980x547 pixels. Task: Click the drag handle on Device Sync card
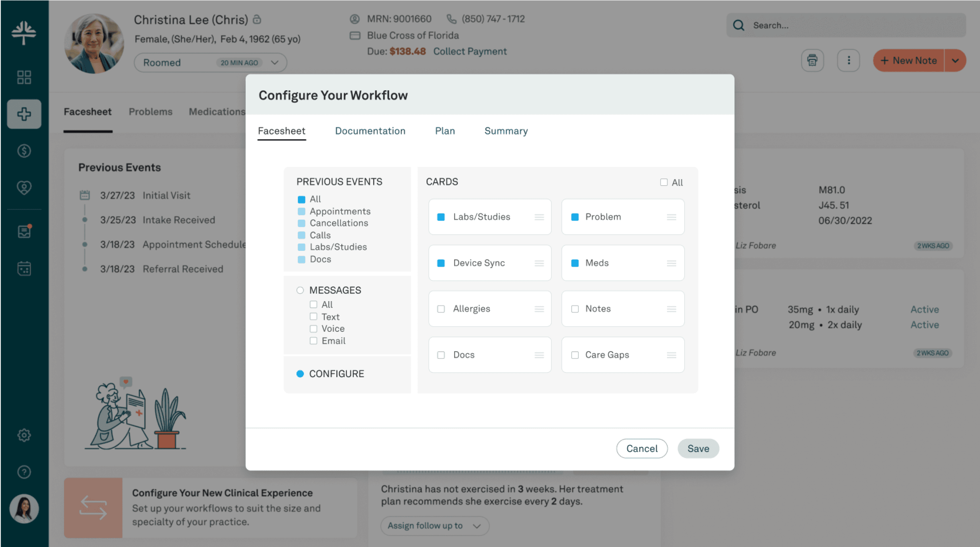pos(539,263)
